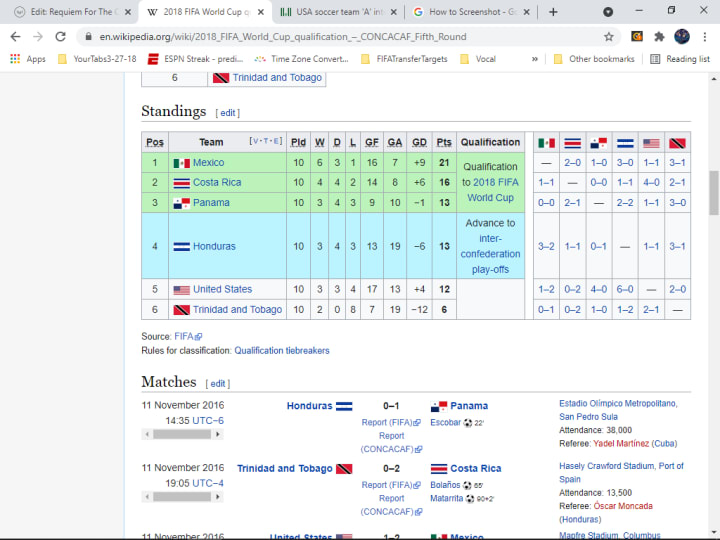720x540 pixels.
Task: Sort standings by Pts column header
Action: (x=444, y=142)
